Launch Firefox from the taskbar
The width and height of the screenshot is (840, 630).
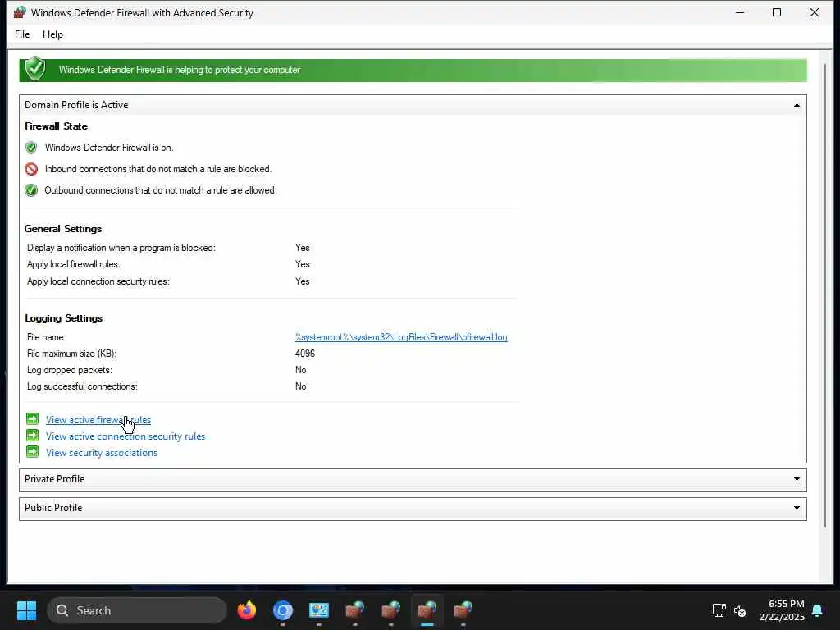click(x=247, y=610)
